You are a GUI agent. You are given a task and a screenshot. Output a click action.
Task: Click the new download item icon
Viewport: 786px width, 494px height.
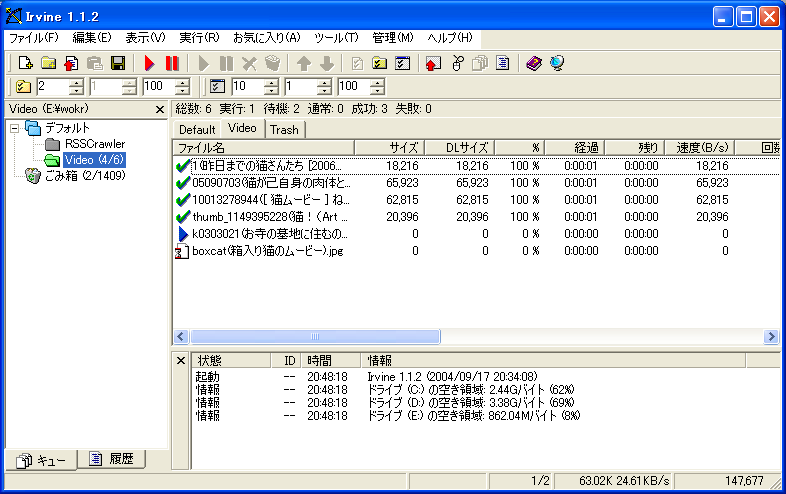(25, 63)
